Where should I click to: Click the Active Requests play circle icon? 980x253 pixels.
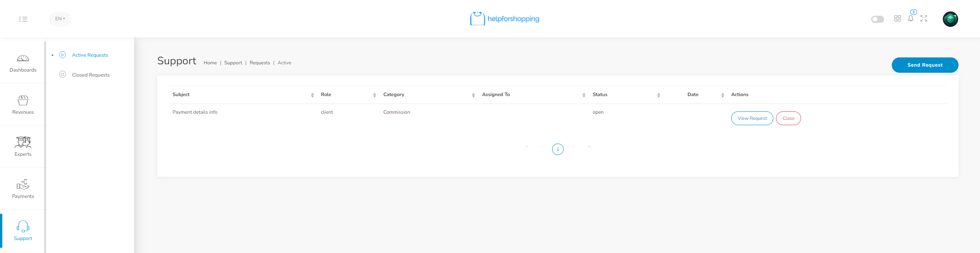click(62, 55)
